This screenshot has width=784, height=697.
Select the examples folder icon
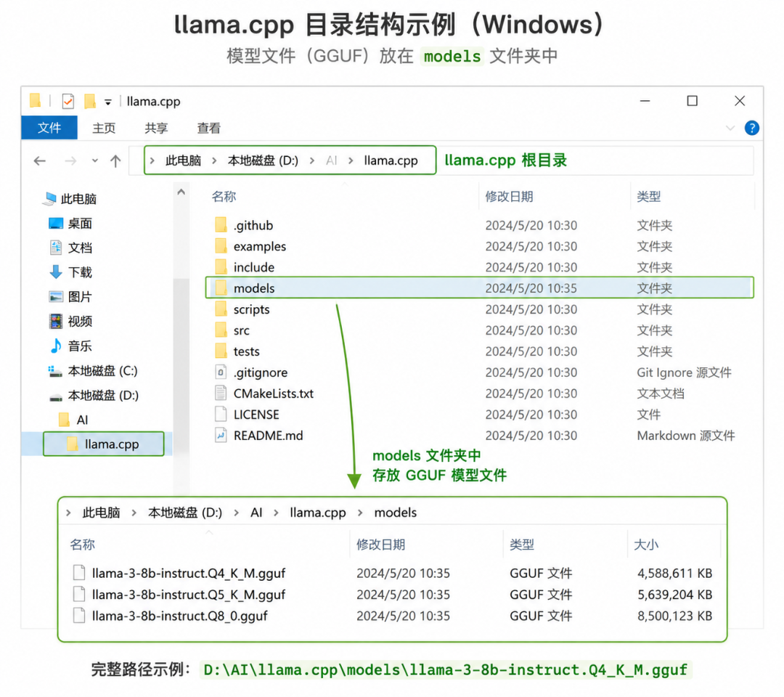pos(221,246)
